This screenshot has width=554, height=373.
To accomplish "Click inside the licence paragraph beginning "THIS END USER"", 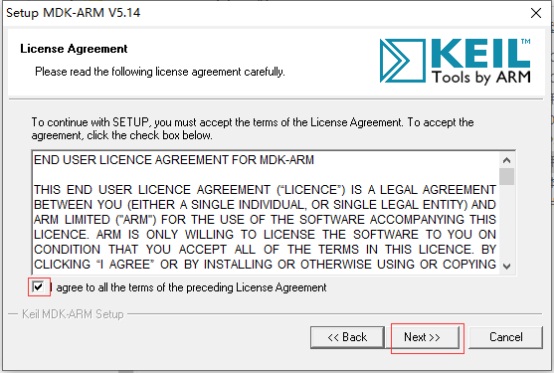I will 265,227.
